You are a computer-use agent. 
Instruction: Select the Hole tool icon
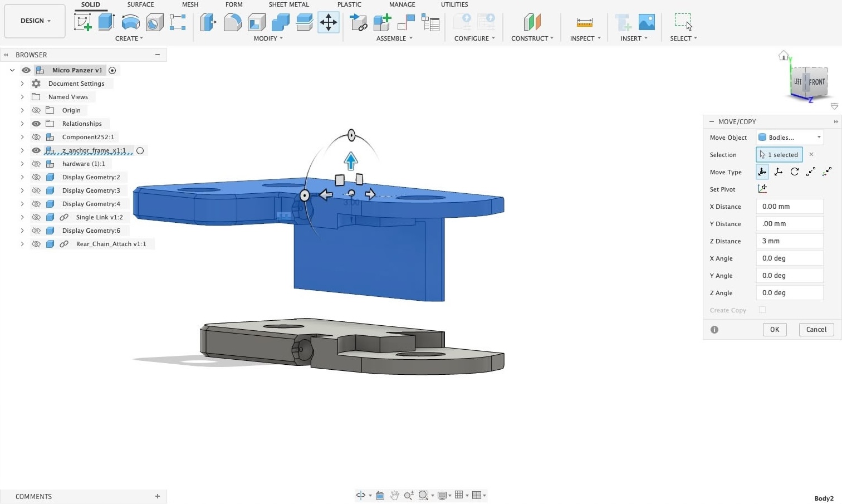pyautogui.click(x=154, y=22)
